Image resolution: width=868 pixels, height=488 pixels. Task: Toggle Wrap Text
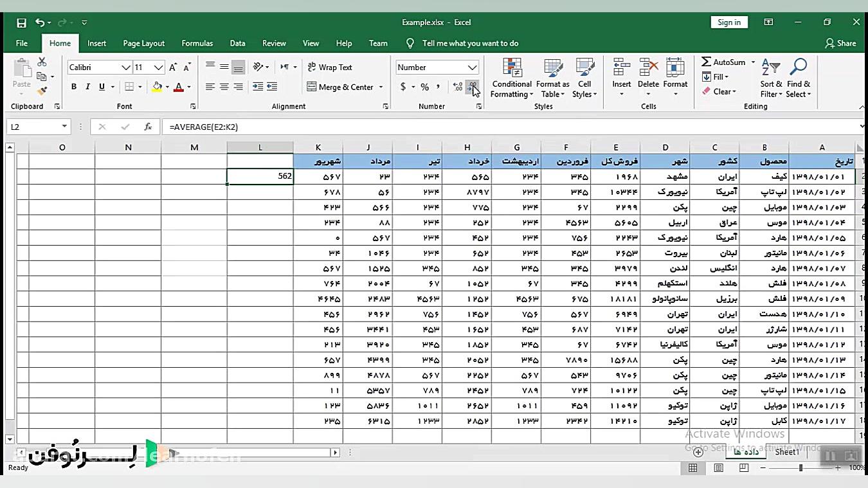tap(330, 67)
